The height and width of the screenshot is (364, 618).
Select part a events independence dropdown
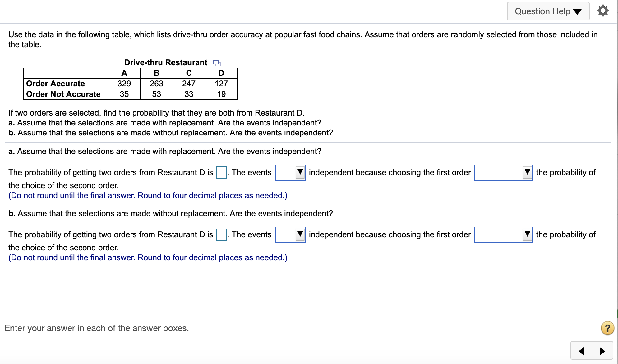[290, 173]
